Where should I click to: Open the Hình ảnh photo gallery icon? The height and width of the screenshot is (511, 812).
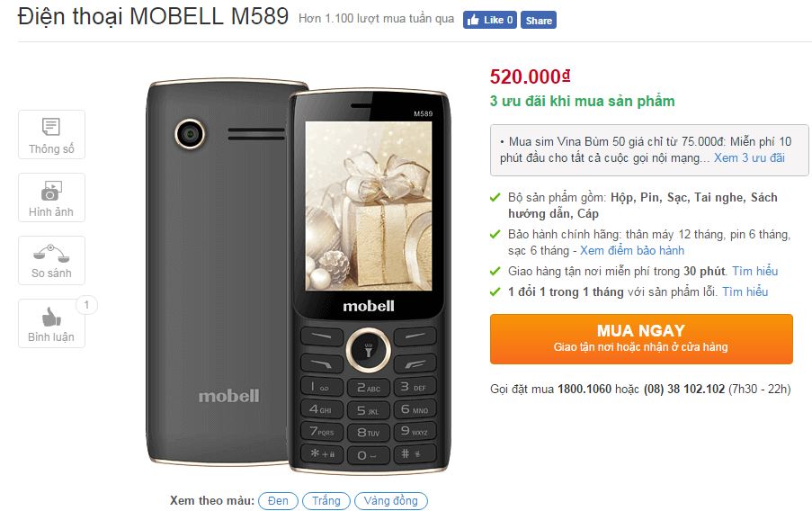[x=51, y=197]
